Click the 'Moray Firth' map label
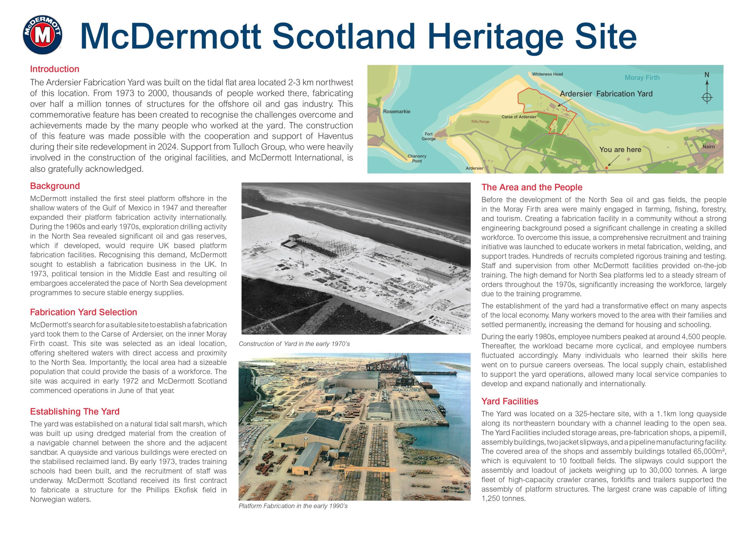 tap(642, 78)
